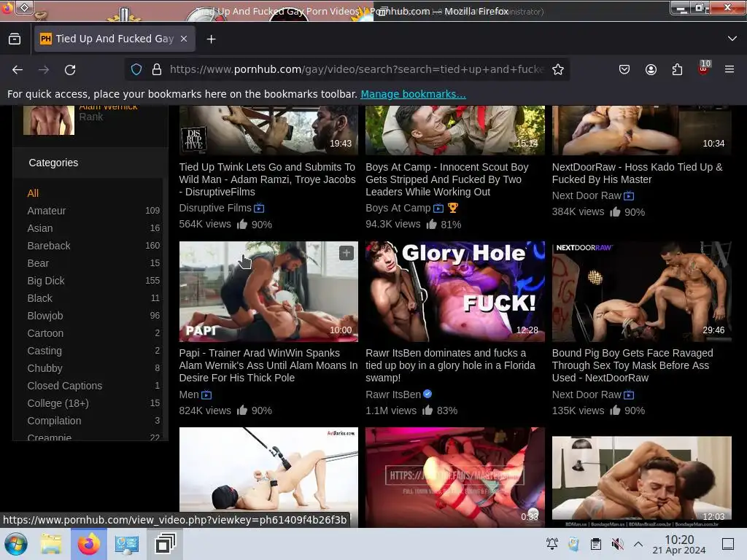Open the tracking protection shield panel
747x560 pixels.
136,69
